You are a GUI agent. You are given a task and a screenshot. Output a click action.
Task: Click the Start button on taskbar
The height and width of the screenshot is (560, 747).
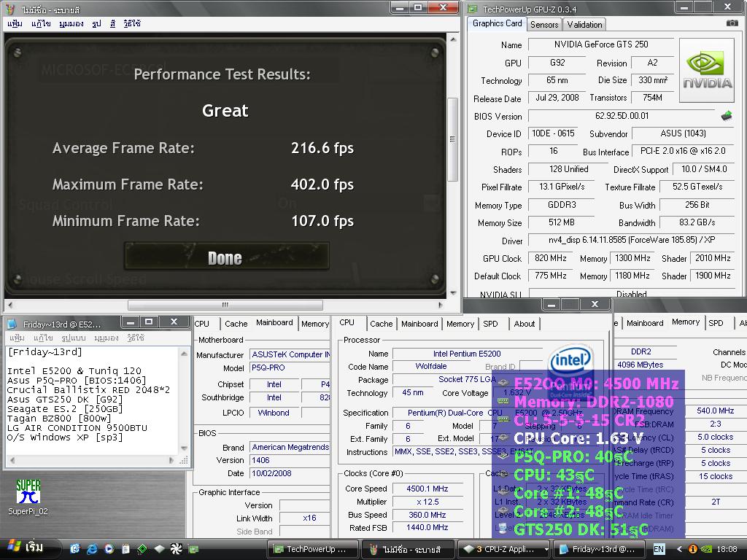click(x=27, y=548)
